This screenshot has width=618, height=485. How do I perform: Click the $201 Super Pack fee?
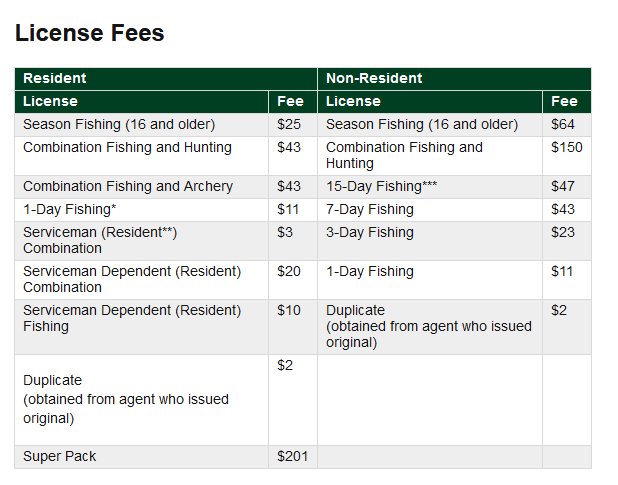tap(293, 457)
